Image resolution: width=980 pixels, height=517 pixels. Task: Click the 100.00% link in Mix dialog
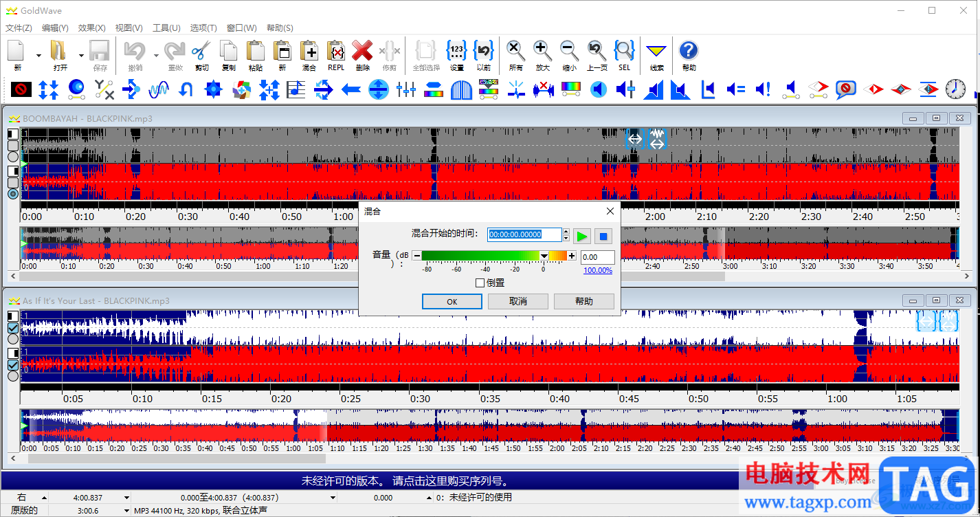pos(598,270)
